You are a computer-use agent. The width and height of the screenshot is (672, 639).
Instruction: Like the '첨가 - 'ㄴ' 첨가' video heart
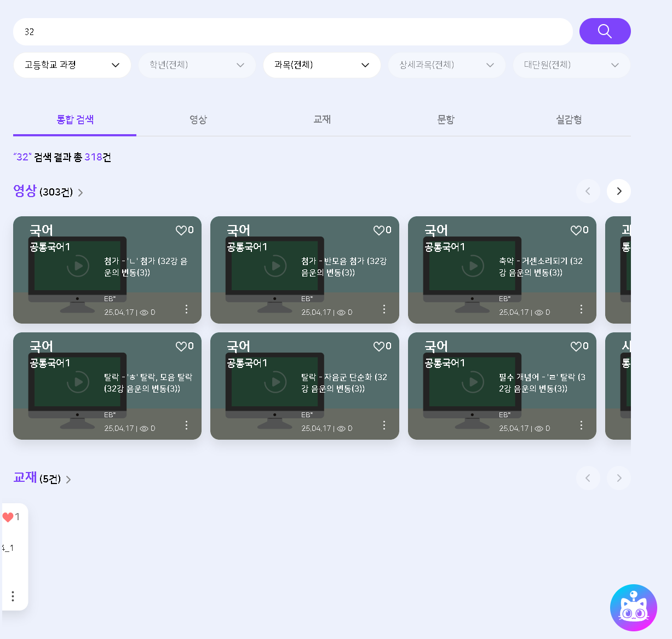[x=181, y=231]
